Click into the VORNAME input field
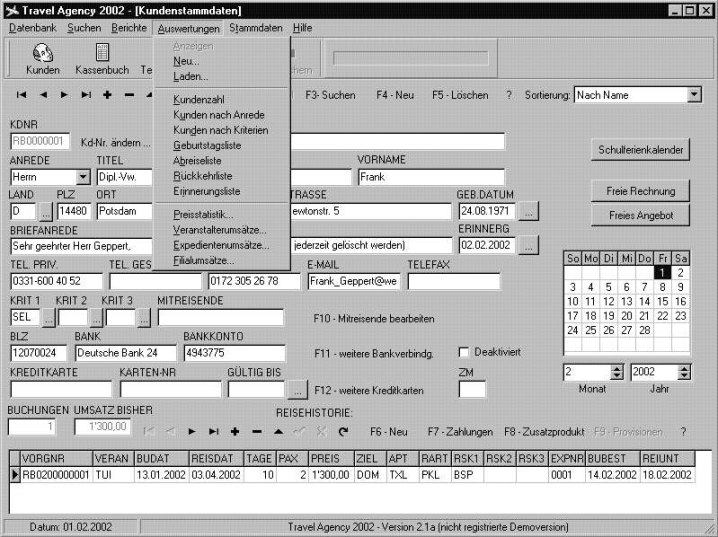718x537 pixels. coord(403,178)
